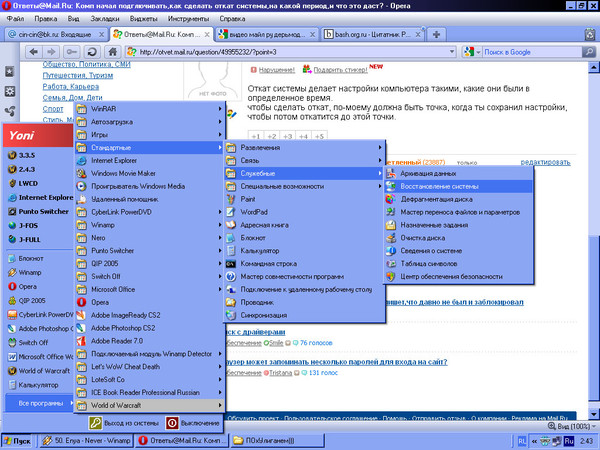Open the Вид zoom dropdown in status bar
Image resolution: width=600 pixels, height=450 pixels.
[x=572, y=426]
